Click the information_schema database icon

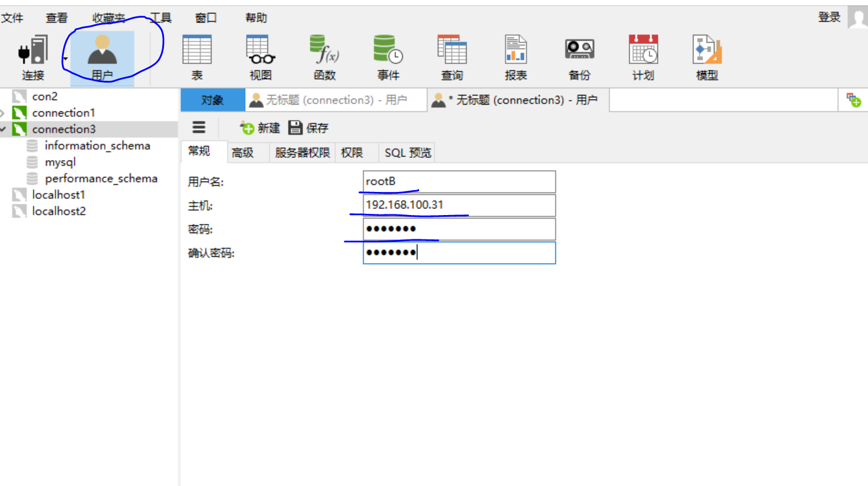33,146
